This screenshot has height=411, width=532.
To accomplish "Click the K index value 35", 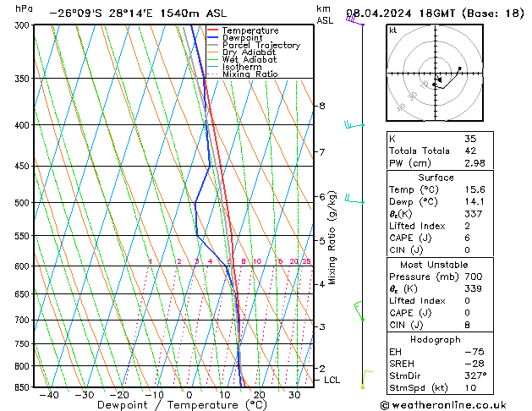I will pyautogui.click(x=470, y=139).
